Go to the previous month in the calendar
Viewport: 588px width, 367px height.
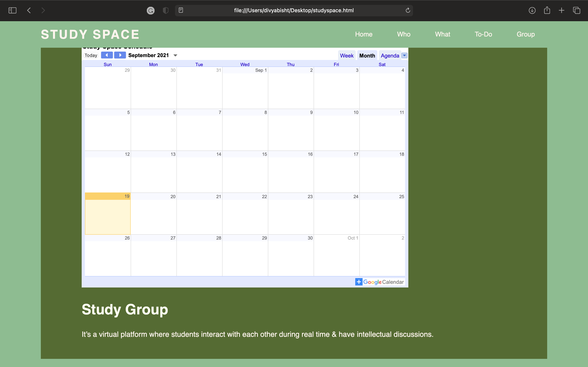pyautogui.click(x=107, y=55)
